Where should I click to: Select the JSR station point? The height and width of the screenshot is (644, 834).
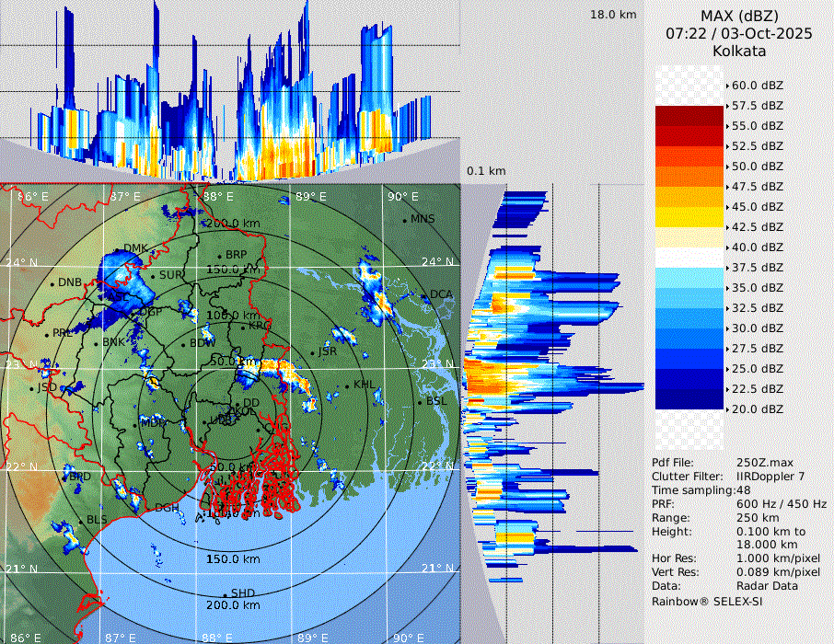pos(312,352)
